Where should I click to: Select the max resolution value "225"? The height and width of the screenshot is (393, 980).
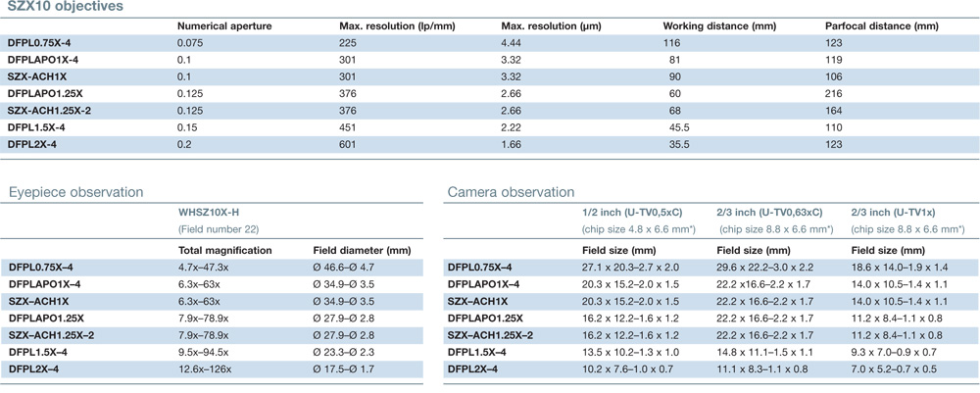(x=348, y=43)
